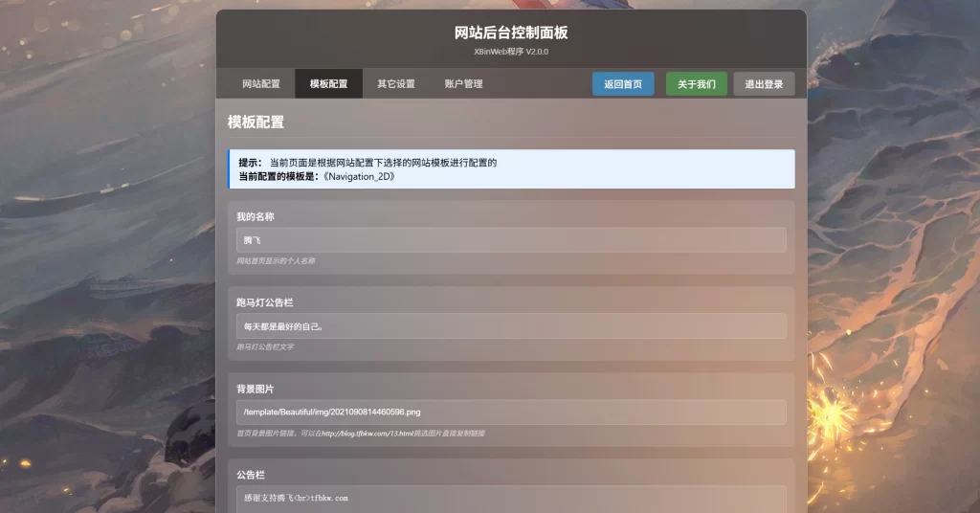Click the 跑马灯公告栏 field label
980x513 pixels.
[x=264, y=302]
